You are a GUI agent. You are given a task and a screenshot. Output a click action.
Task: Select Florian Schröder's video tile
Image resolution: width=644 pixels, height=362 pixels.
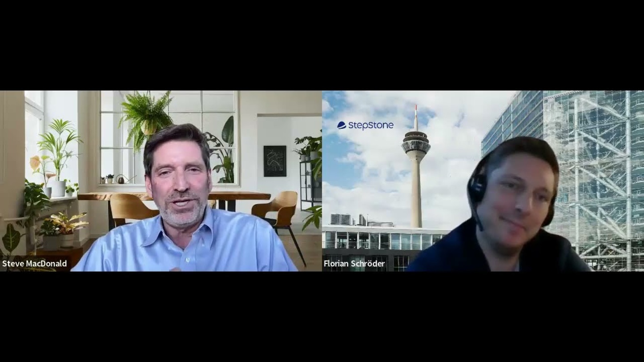coord(483,181)
